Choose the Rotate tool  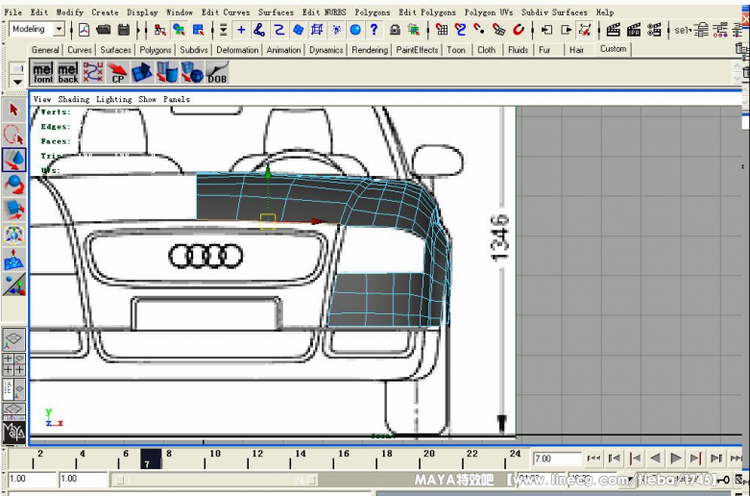(14, 185)
